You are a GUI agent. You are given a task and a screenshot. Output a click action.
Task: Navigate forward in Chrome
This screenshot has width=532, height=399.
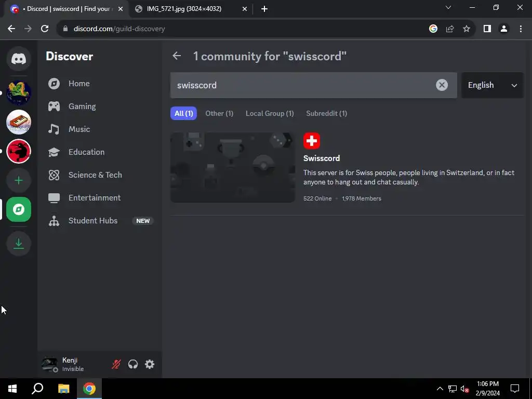tap(28, 29)
